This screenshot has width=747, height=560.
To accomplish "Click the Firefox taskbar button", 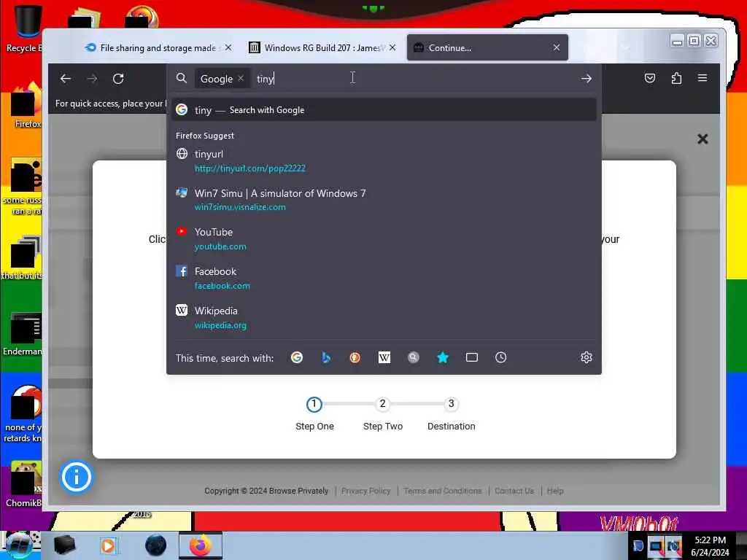I will click(x=201, y=545).
